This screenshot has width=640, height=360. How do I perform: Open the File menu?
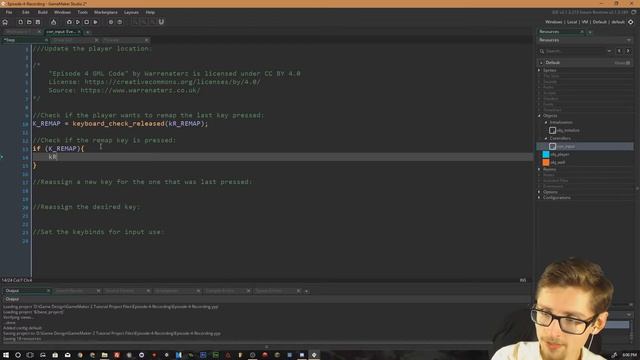pyautogui.click(x=9, y=12)
